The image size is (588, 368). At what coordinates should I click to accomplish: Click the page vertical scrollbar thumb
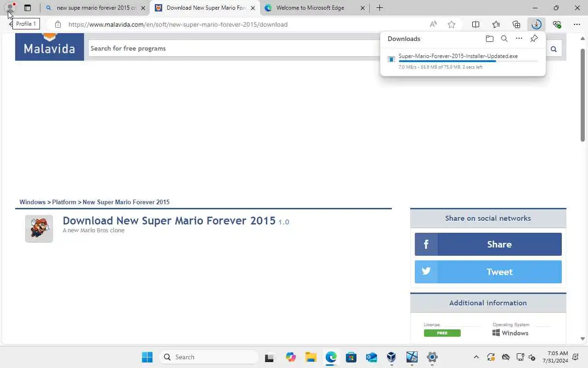point(583,94)
